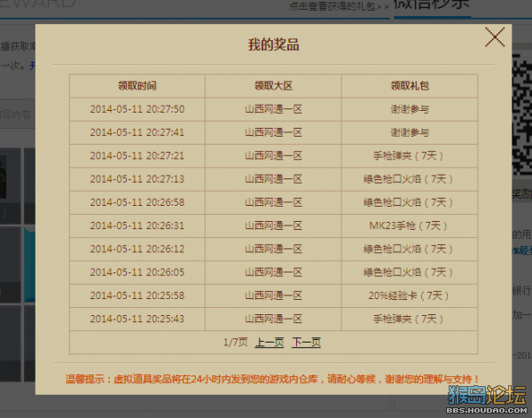Image resolution: width=532 pixels, height=418 pixels.
Task: Click the timestamp 2014-05-11 20:25:43
Action: click(137, 319)
